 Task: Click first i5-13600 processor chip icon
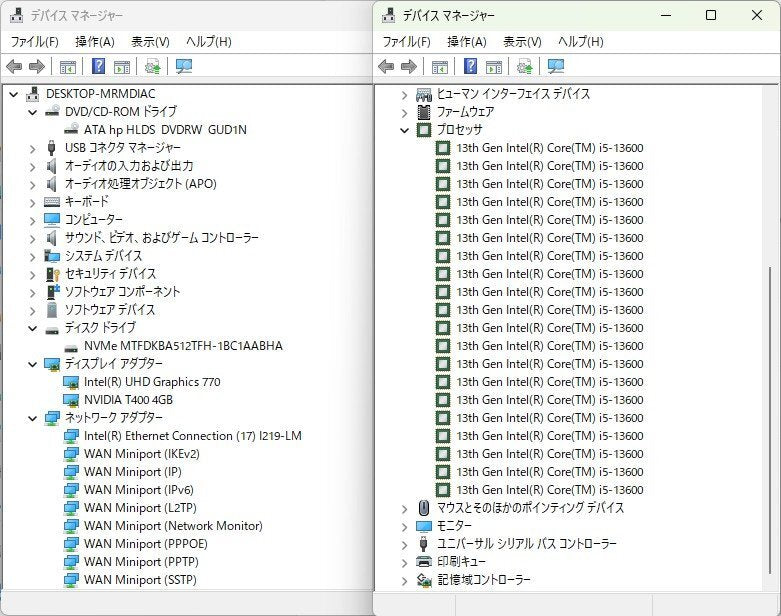tap(443, 148)
